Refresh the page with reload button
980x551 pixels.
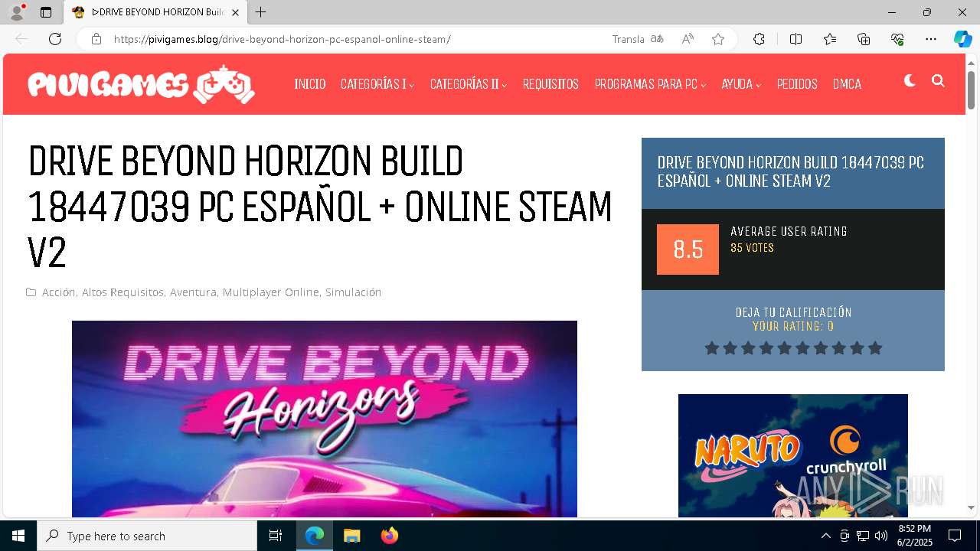(x=55, y=39)
